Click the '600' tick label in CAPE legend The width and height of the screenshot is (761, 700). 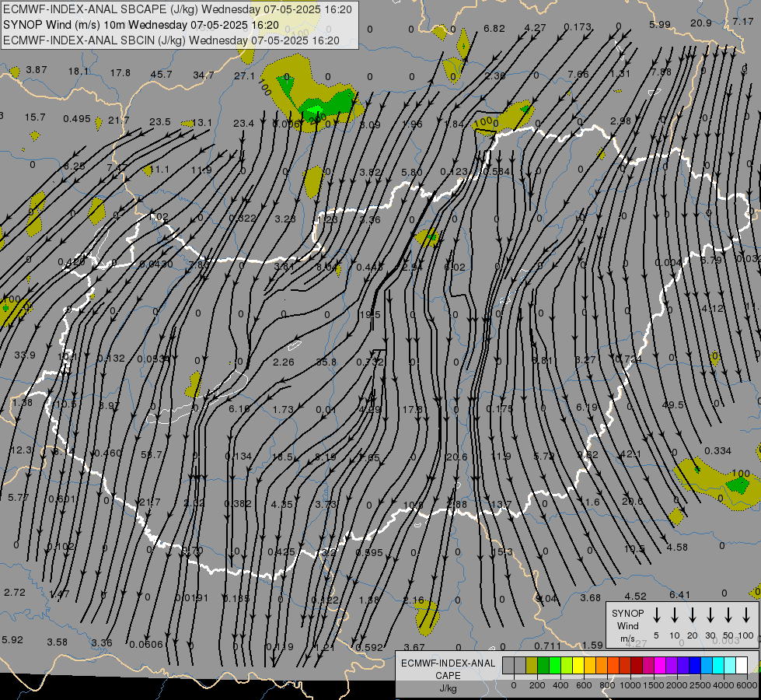click(583, 685)
